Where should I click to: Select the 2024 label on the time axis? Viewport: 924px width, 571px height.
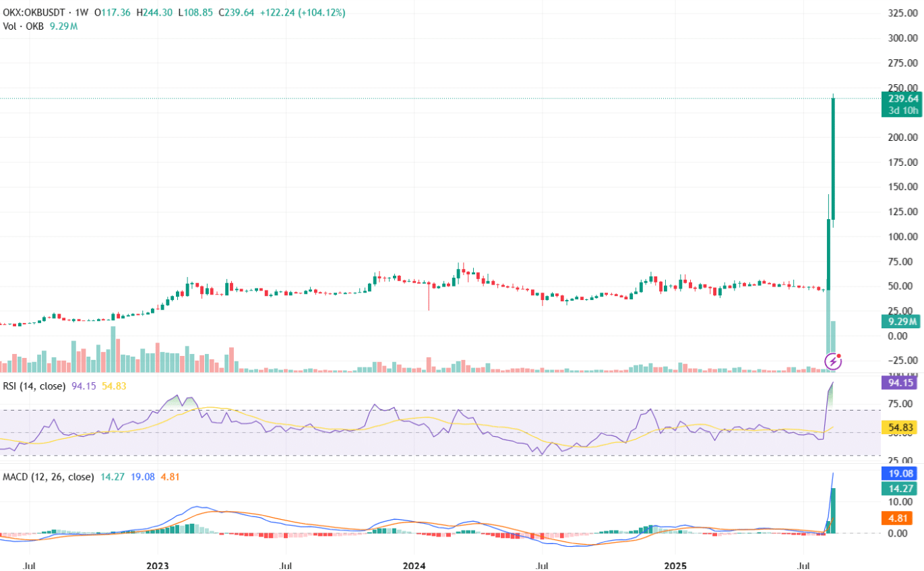coord(414,566)
